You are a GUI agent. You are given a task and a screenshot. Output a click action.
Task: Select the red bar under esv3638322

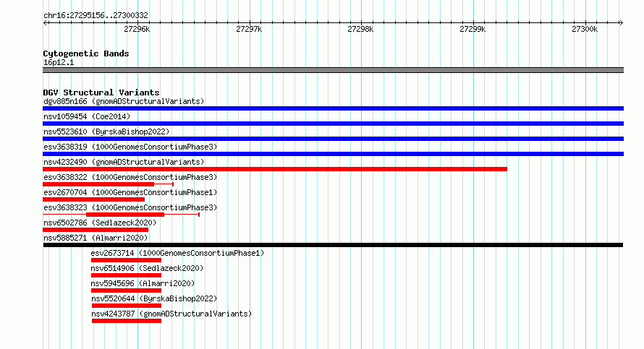(x=98, y=184)
